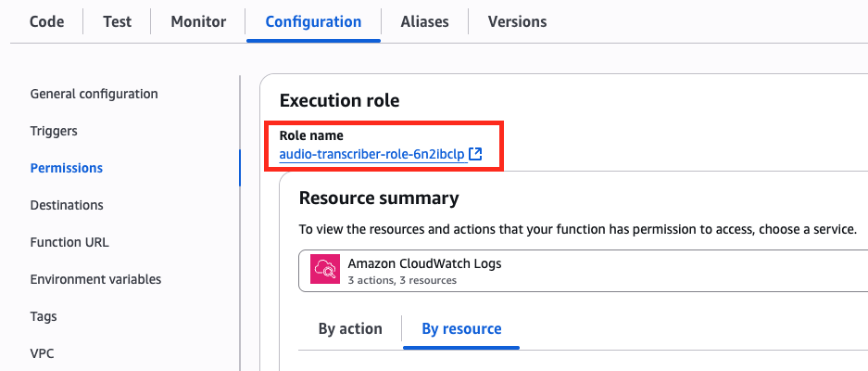Expand the Amazon CloudWatch Logs service selector

coord(583,271)
